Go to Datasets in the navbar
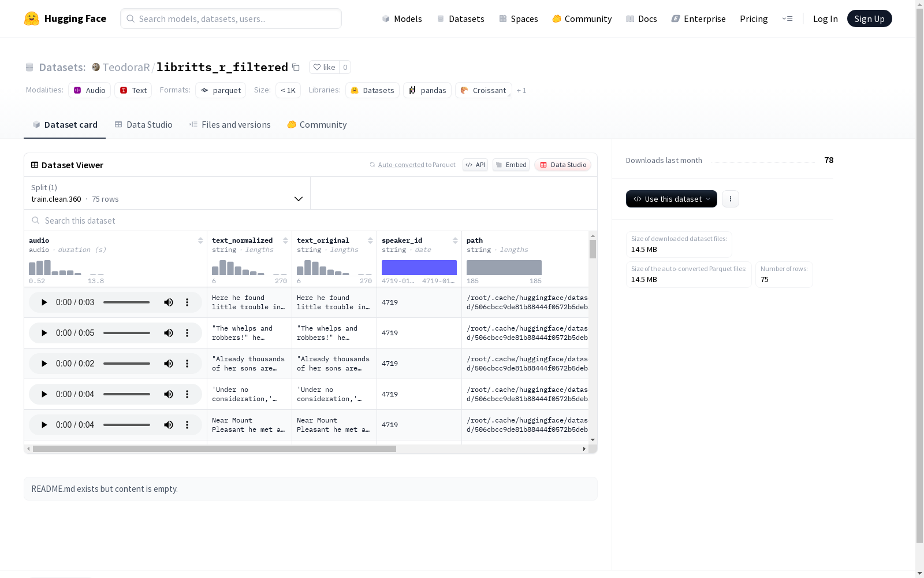 pos(460,18)
